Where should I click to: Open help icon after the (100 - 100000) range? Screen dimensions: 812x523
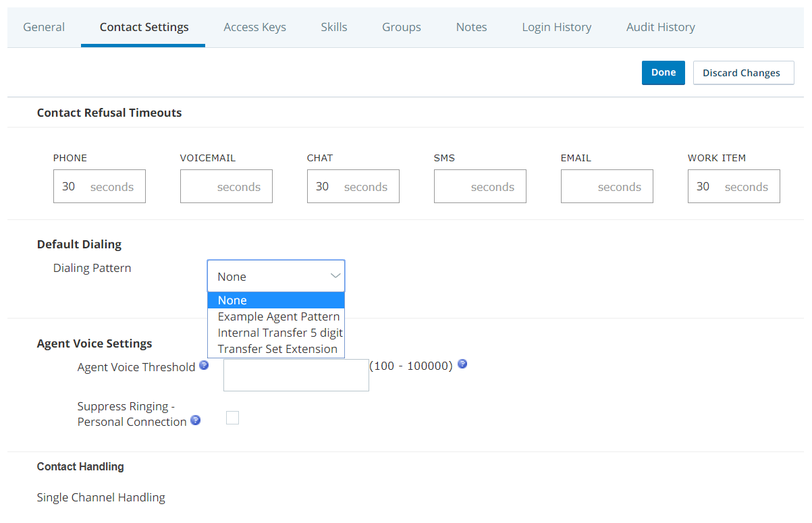click(462, 364)
